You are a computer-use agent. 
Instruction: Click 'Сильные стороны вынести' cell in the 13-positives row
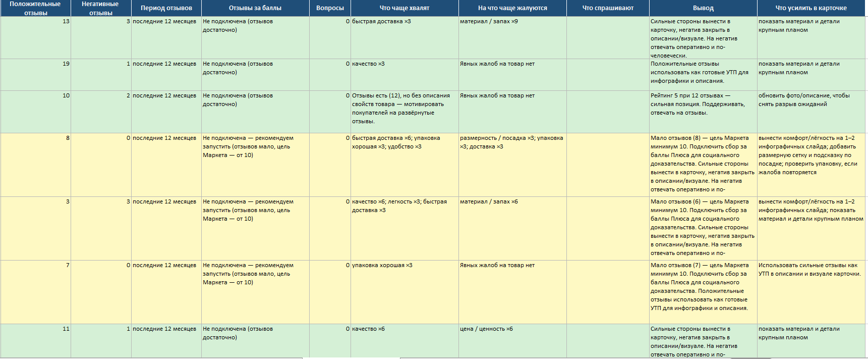click(703, 38)
